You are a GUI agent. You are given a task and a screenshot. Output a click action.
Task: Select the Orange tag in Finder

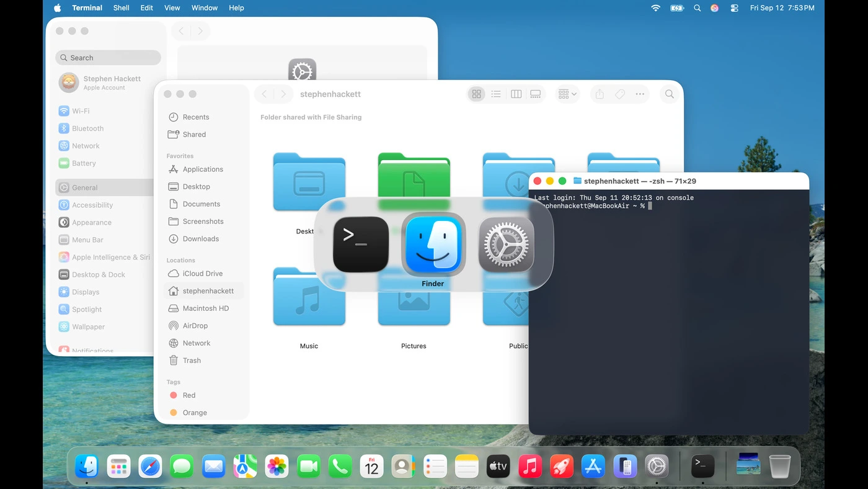203,413
